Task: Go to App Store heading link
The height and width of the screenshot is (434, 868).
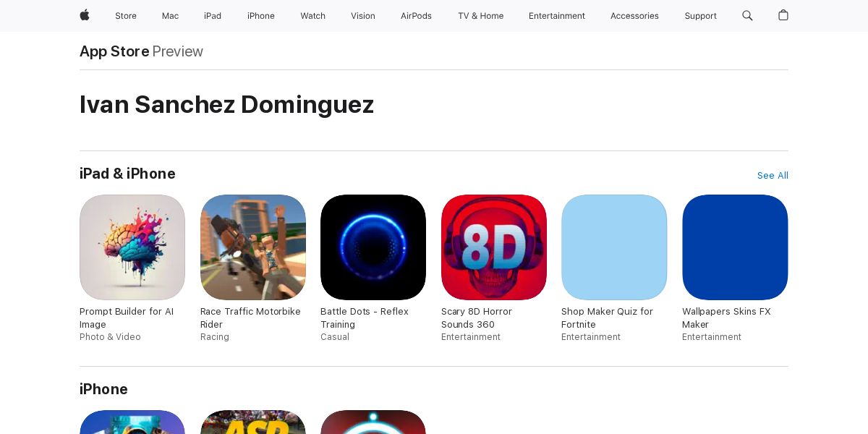Action: [x=114, y=51]
